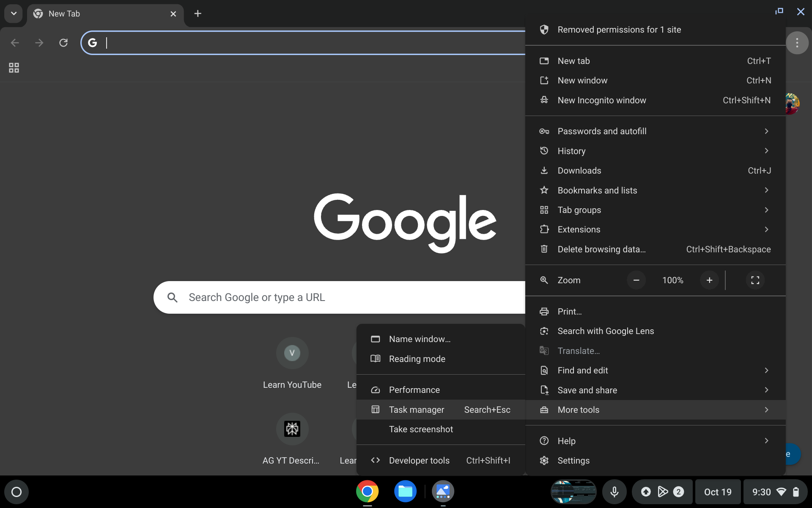Image resolution: width=812 pixels, height=508 pixels.
Task: Open a New Incognito window
Action: coord(655,100)
